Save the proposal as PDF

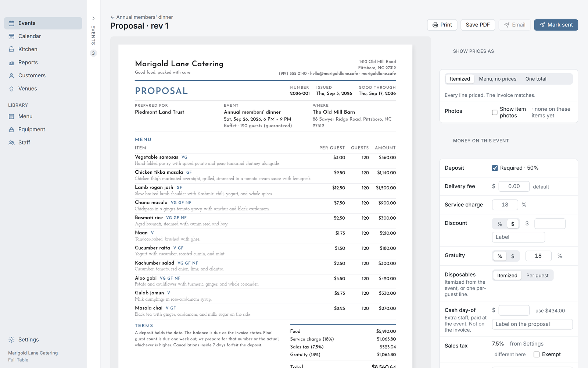pos(478,25)
